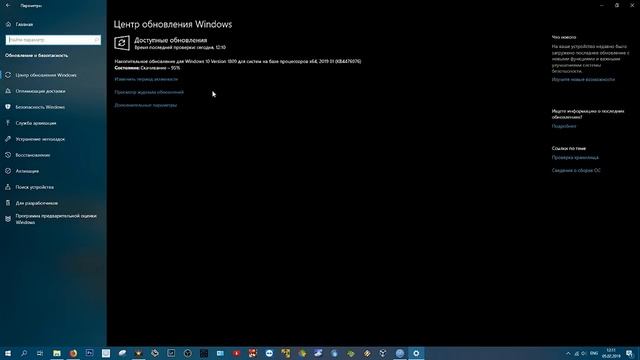Open Оптимизация доставки section

coord(53,91)
